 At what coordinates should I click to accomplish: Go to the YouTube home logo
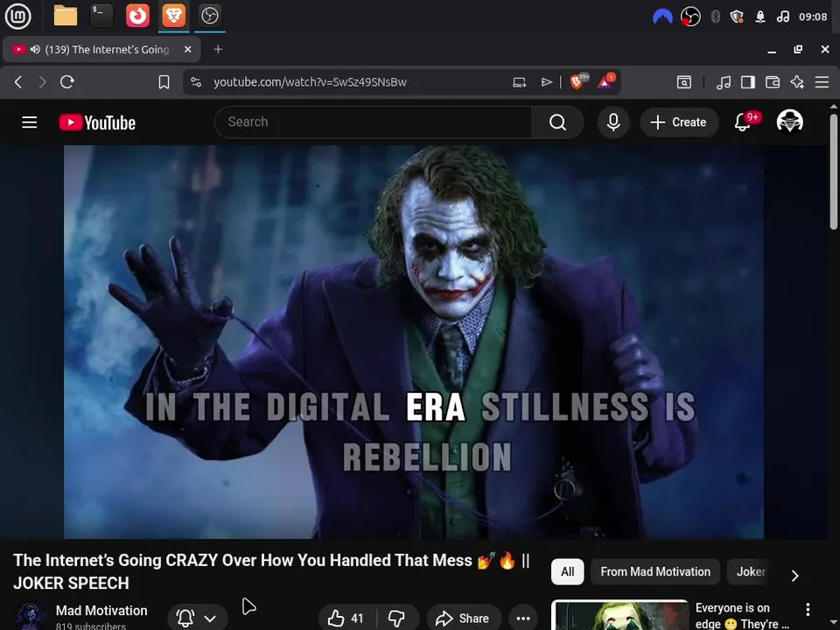97,122
